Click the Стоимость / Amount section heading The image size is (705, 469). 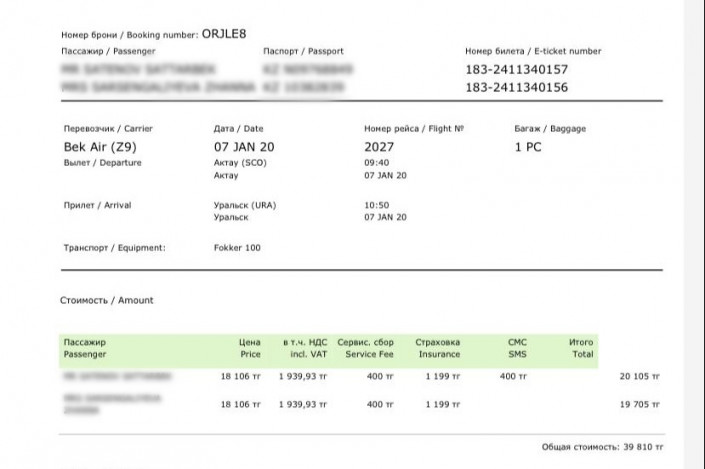(x=108, y=300)
